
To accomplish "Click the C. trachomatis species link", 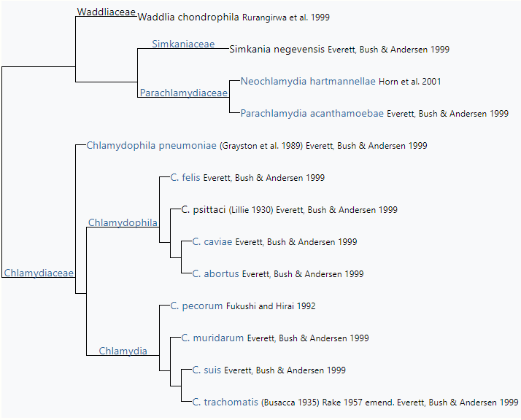I will (x=225, y=402).
